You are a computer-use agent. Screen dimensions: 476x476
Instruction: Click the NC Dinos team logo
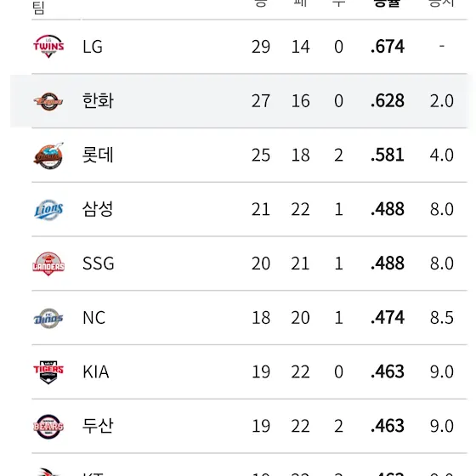(x=48, y=318)
